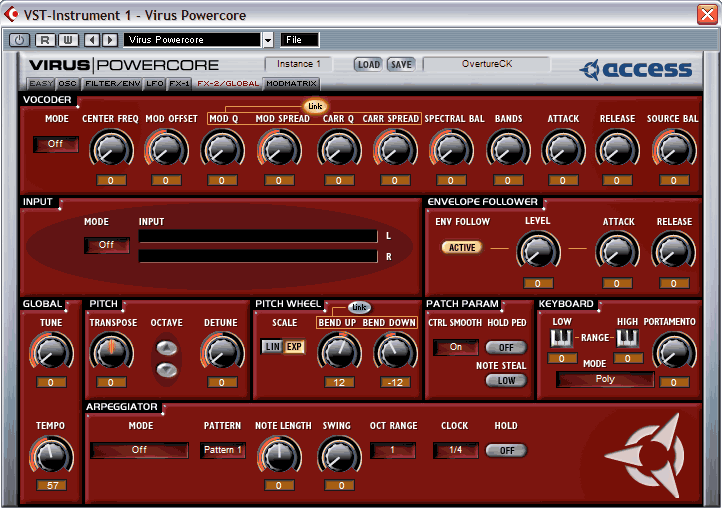Open the MODMATRIX tab
This screenshot has height=508, width=722.
coord(291,84)
